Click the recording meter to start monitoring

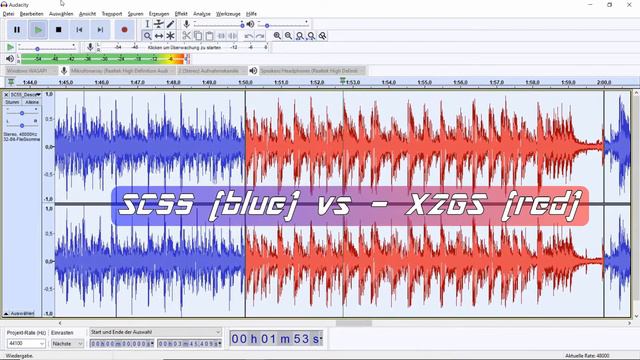point(184,47)
